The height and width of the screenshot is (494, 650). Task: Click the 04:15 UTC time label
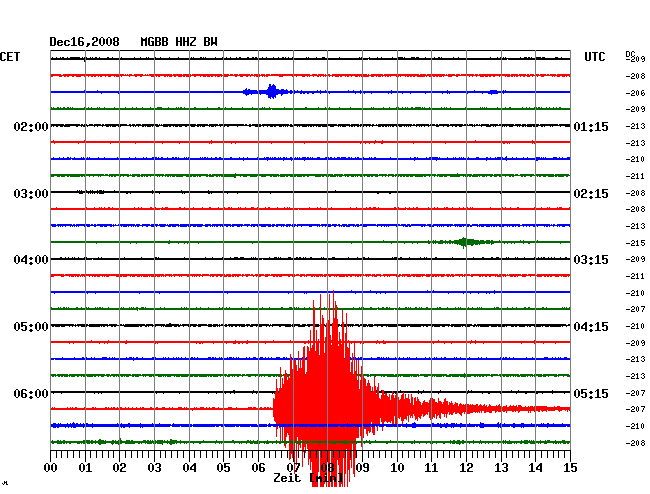591,327
